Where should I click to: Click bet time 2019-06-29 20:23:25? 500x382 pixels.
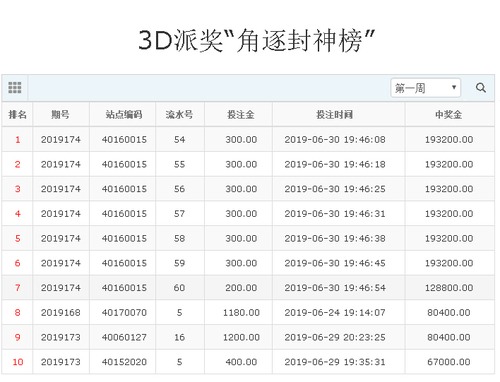pyautogui.click(x=335, y=337)
